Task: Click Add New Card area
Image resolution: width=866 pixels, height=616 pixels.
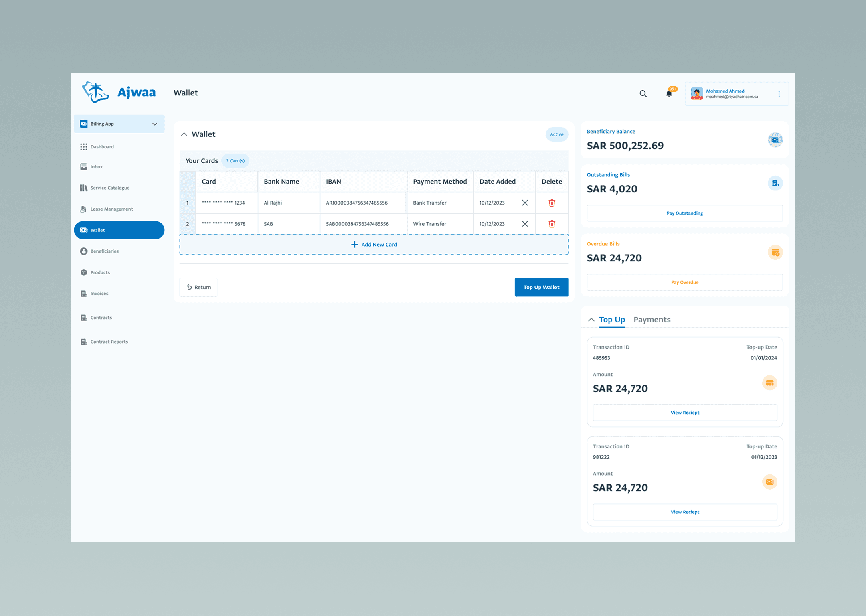Action: click(374, 245)
